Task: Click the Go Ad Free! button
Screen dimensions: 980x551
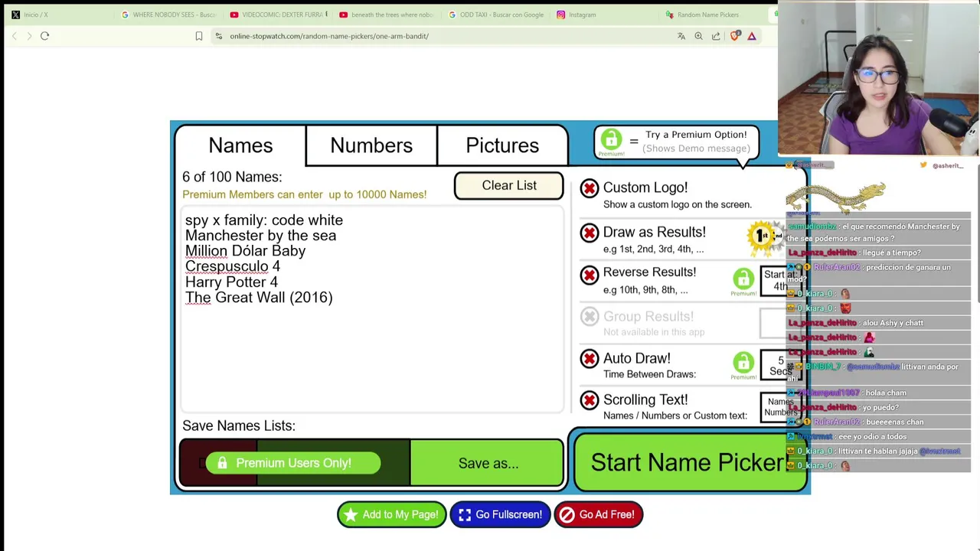Action: tap(599, 514)
